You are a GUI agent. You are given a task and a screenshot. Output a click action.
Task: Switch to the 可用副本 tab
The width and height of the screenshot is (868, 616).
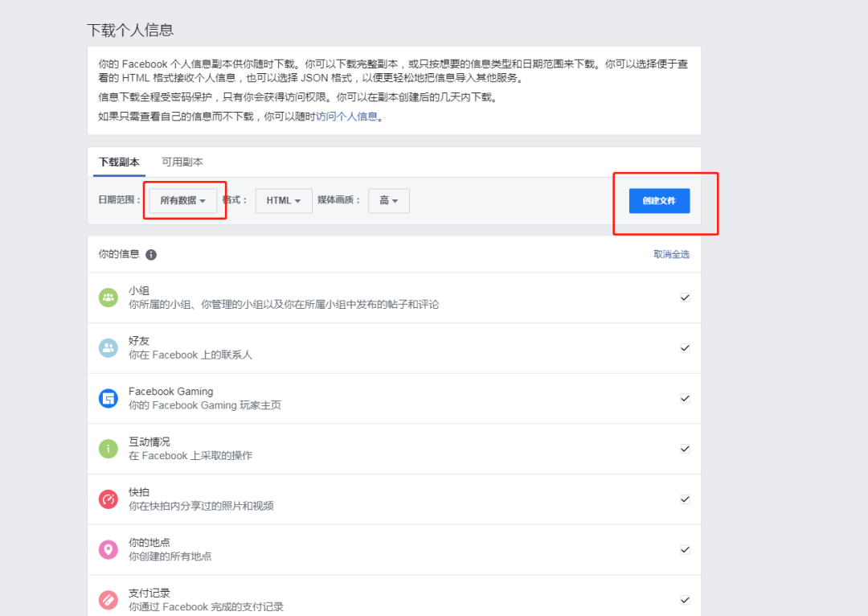coord(182,161)
